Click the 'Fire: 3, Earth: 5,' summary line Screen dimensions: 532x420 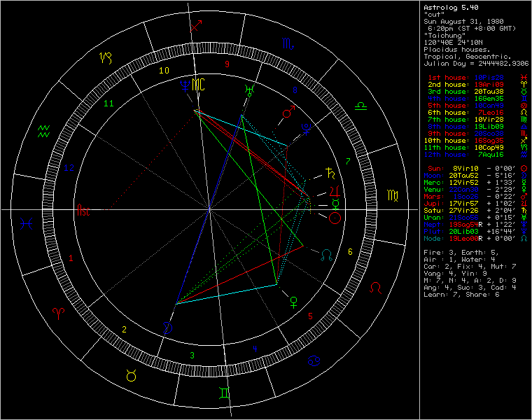(x=461, y=253)
